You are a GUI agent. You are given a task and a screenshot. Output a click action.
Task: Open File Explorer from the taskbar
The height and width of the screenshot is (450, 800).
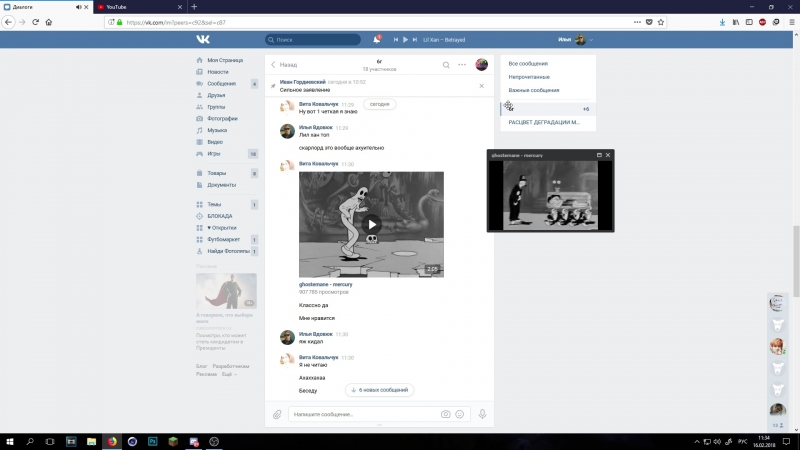(x=91, y=441)
